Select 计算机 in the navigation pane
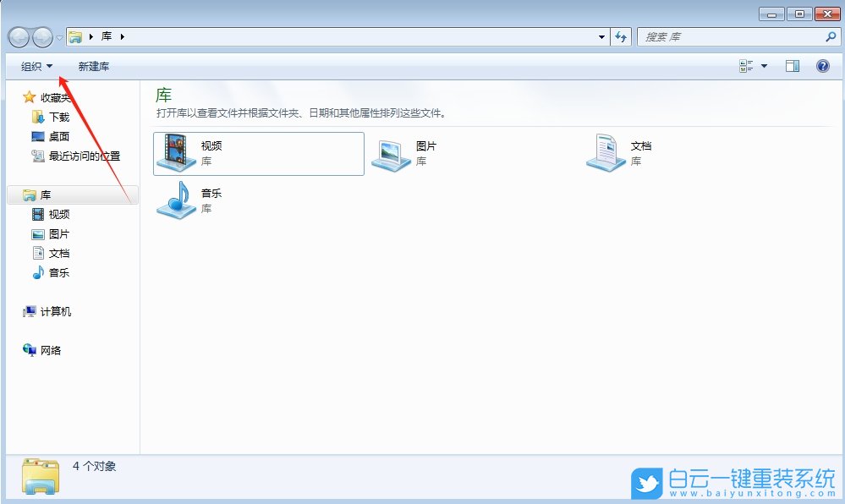Image resolution: width=845 pixels, height=504 pixels. tap(50, 312)
